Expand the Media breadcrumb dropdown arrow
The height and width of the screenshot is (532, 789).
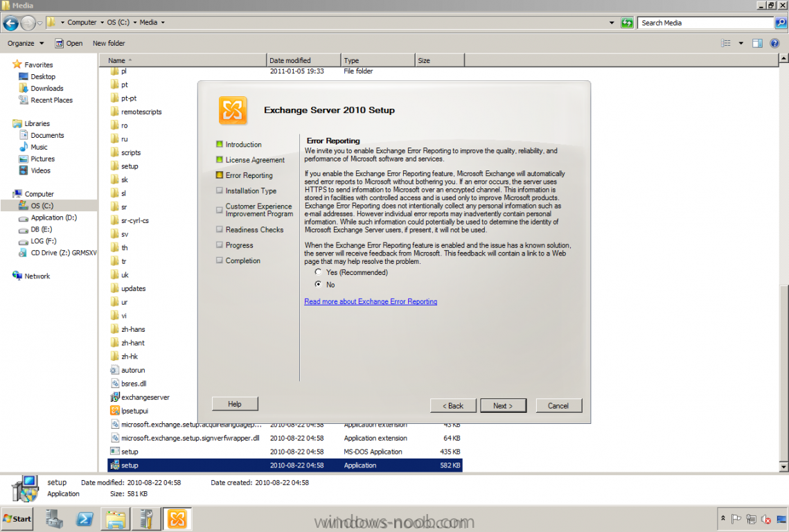pos(163,23)
